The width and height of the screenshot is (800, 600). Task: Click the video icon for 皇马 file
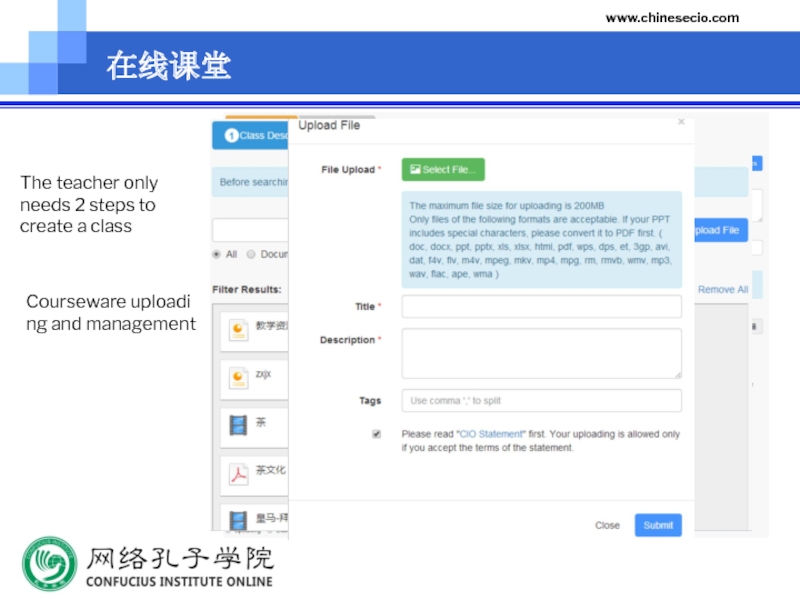(238, 519)
